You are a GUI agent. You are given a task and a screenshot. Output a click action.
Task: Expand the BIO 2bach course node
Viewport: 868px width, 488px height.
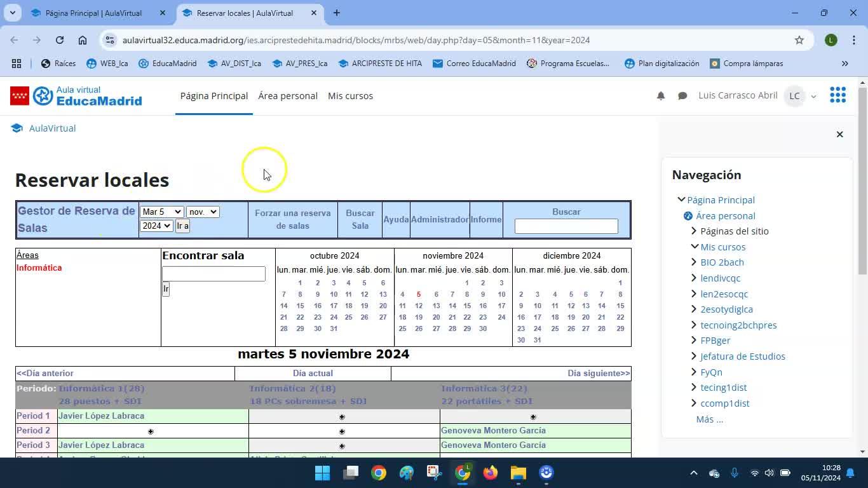[x=694, y=262]
